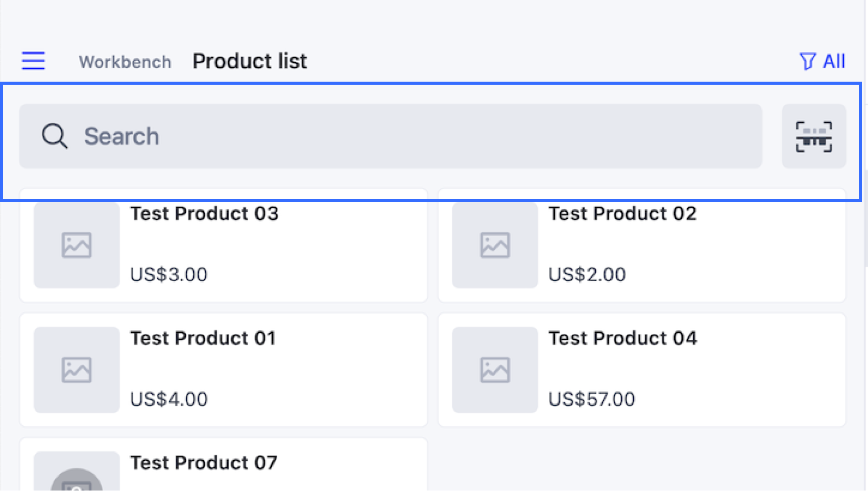Switch to the Product list view
Image resolution: width=868 pixels, height=491 pixels.
(250, 61)
